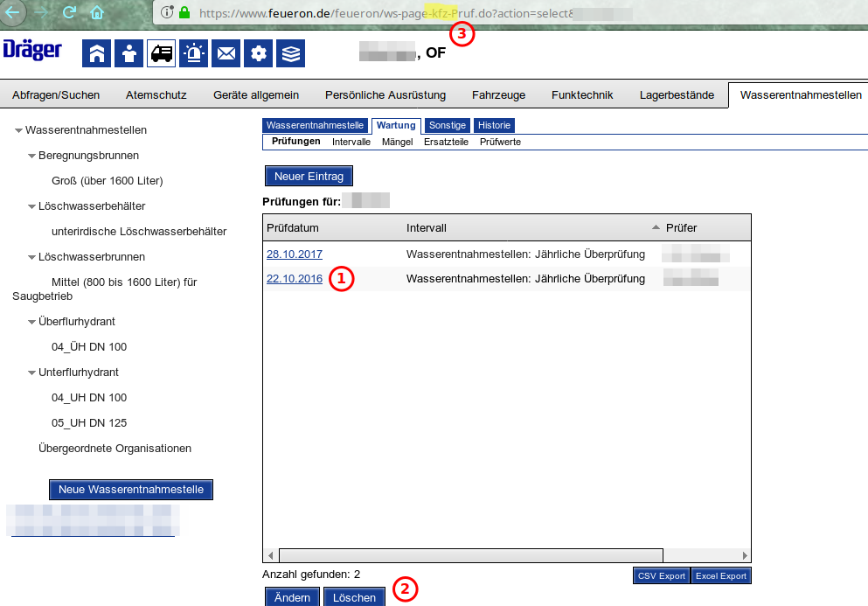This screenshot has width=868, height=606.
Task: Open the messages envelope icon
Action: tap(226, 53)
